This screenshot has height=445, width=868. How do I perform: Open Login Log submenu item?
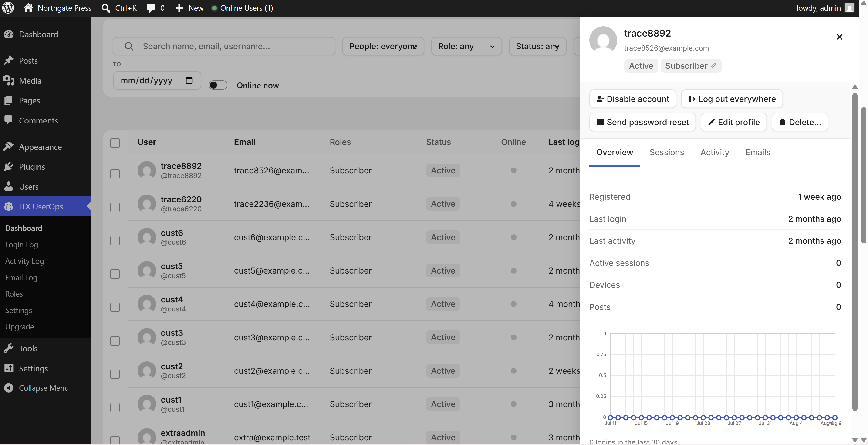22,245
